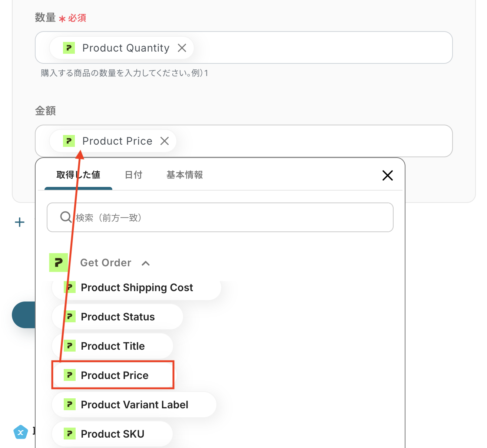The image size is (487, 448).
Task: Remove the Product Price chip
Action: pos(165,141)
